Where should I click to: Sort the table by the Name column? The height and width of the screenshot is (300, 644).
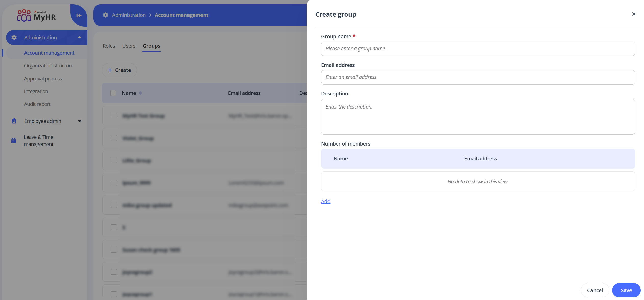(140, 93)
